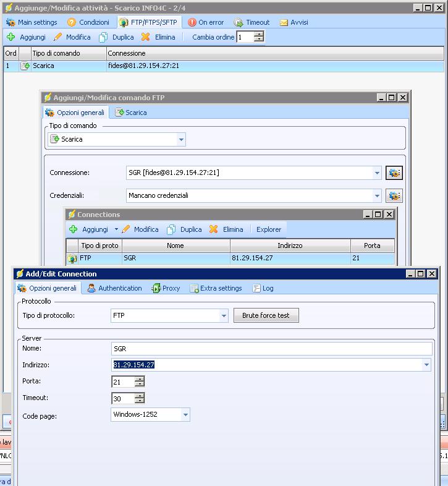
Task: Click the manage connections icon beside Connessione
Action: coord(394,173)
